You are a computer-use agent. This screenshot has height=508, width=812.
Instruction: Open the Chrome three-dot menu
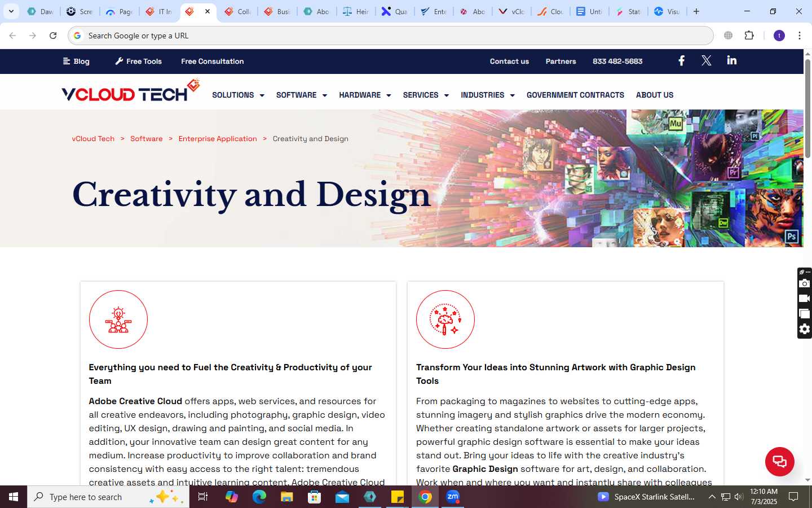800,36
